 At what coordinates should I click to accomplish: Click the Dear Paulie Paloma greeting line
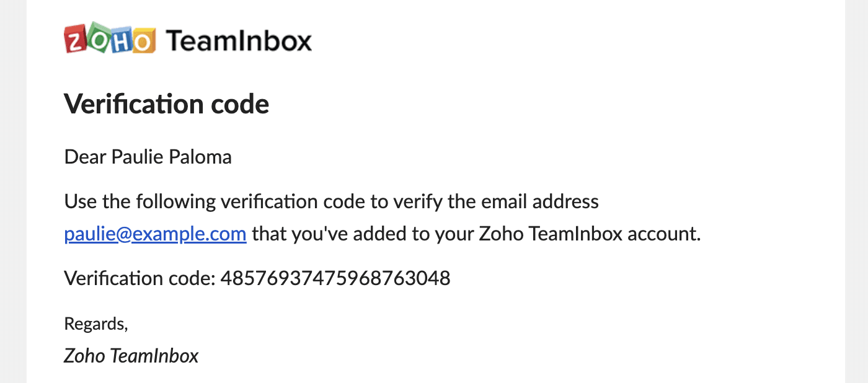tap(148, 157)
